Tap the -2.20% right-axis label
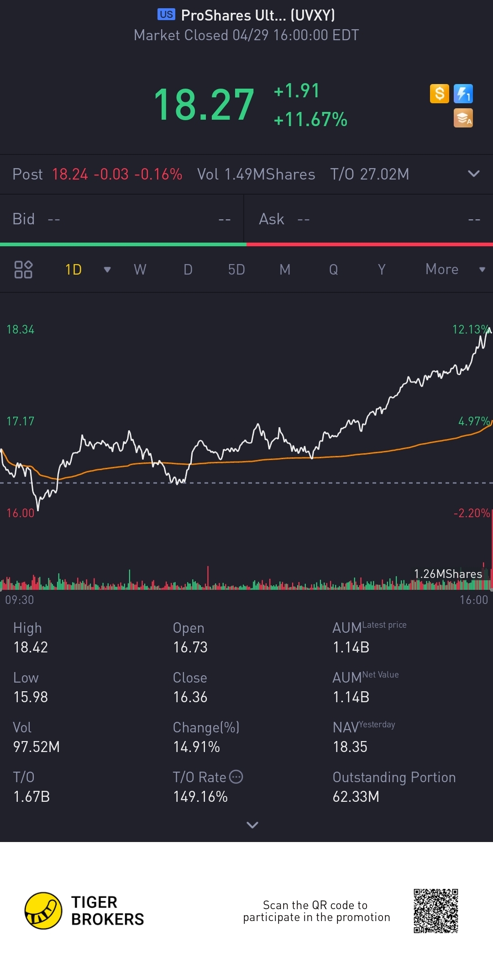 (x=472, y=513)
